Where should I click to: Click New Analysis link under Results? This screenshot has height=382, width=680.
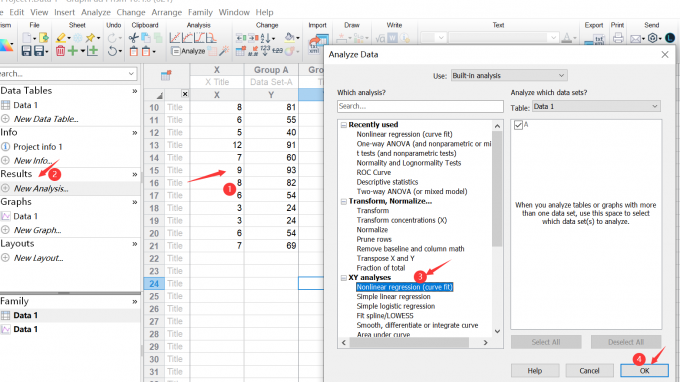point(41,189)
